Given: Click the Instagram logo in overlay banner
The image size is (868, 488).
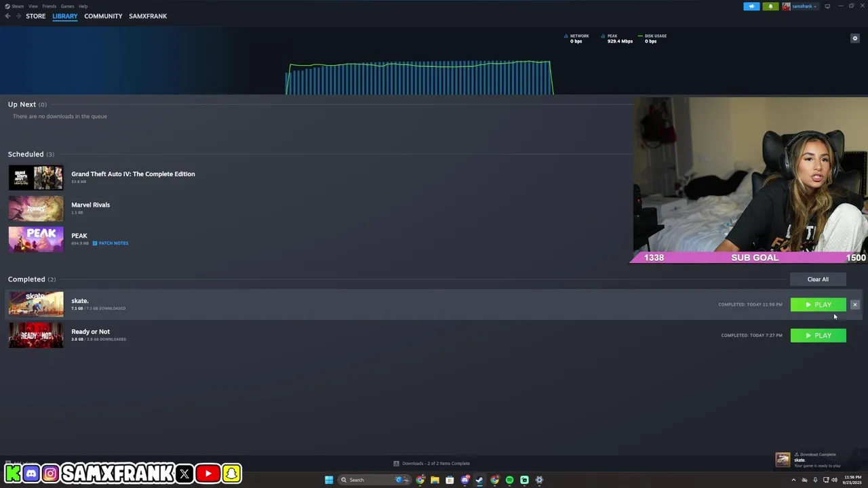Looking at the screenshot, I should coord(50,473).
